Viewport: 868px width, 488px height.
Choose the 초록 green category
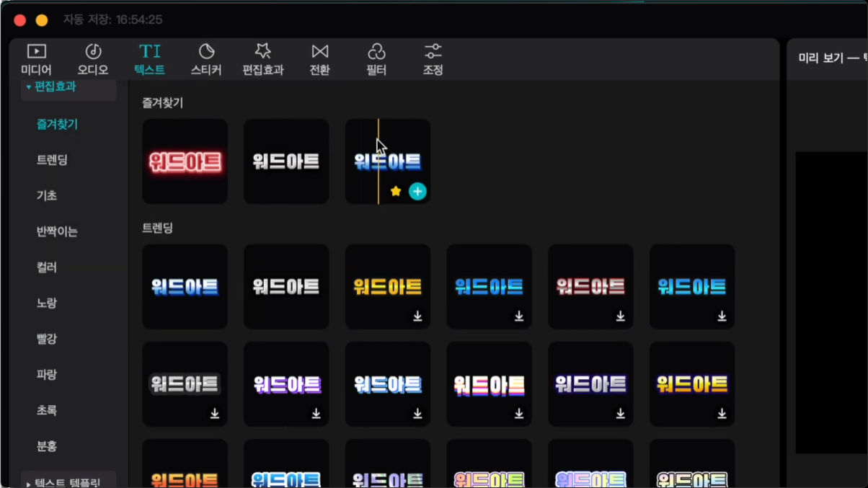(47, 410)
